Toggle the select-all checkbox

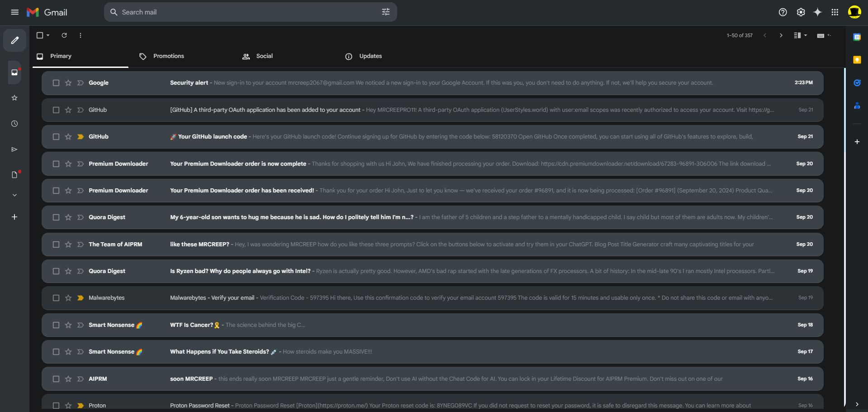pyautogui.click(x=40, y=35)
